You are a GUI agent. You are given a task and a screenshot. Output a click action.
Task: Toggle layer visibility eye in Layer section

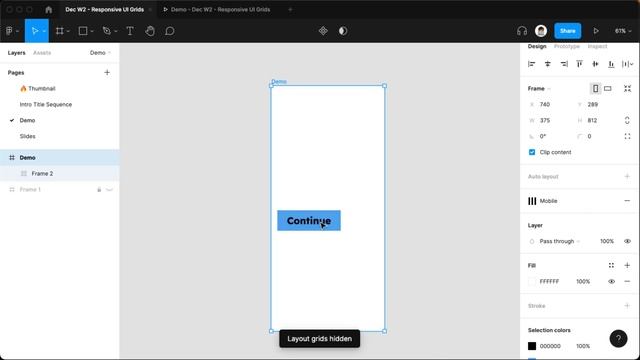coord(627,241)
